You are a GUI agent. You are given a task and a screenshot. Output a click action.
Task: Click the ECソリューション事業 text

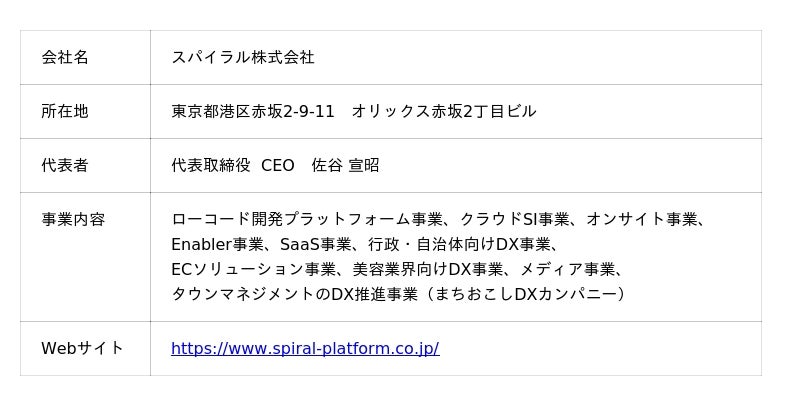253,270
